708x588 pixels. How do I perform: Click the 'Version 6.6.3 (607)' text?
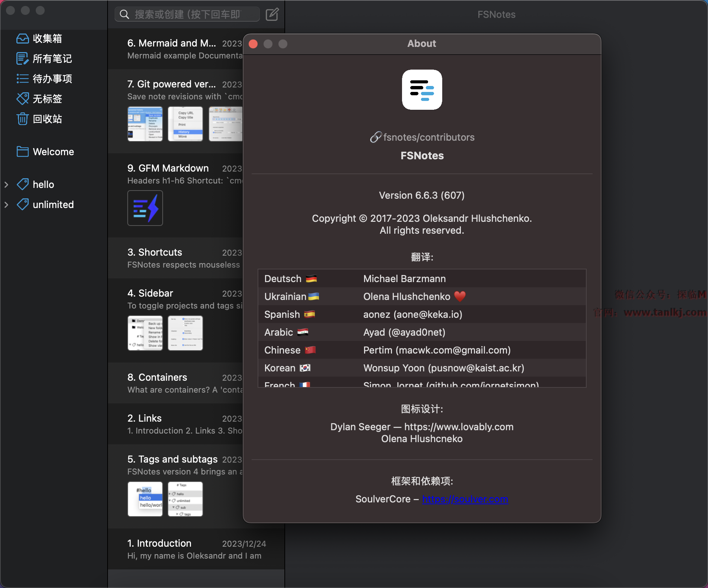coord(422,195)
